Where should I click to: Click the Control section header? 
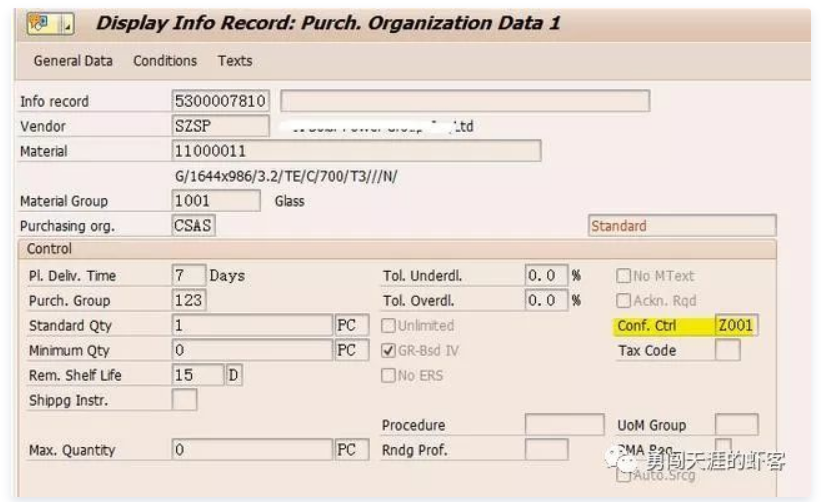(397, 249)
